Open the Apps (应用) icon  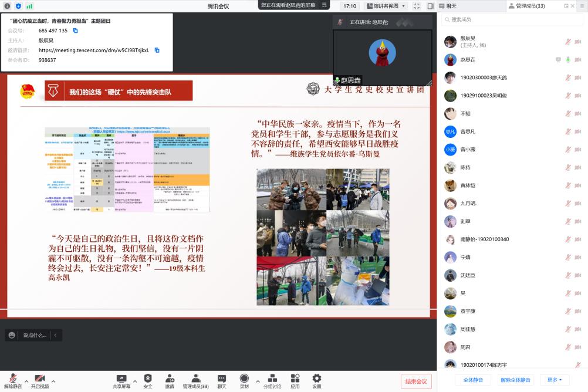[x=295, y=379]
